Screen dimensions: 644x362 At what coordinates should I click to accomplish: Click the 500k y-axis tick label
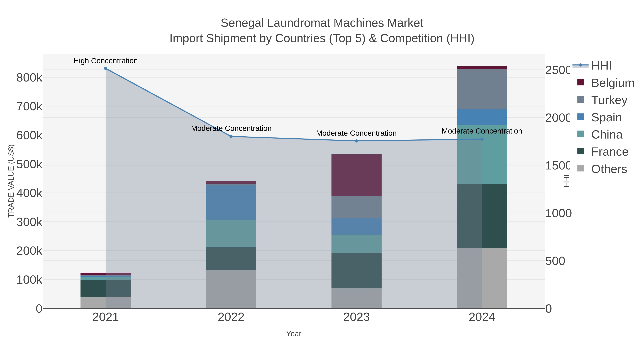click(x=29, y=164)
